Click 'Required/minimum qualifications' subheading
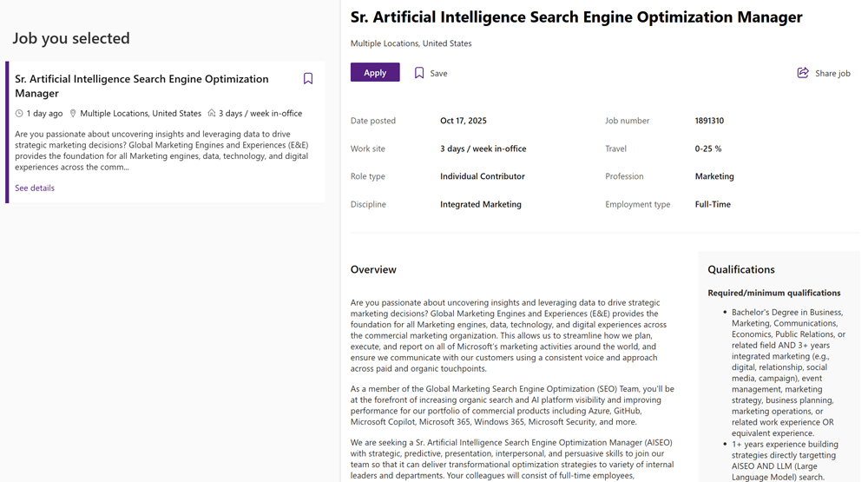 (x=774, y=293)
